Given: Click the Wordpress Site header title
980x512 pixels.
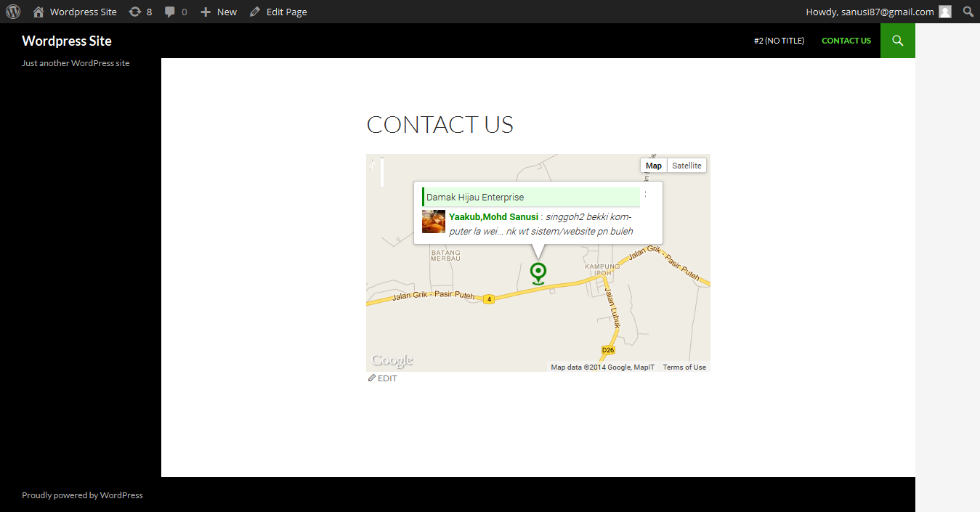Looking at the screenshot, I should click(67, 41).
